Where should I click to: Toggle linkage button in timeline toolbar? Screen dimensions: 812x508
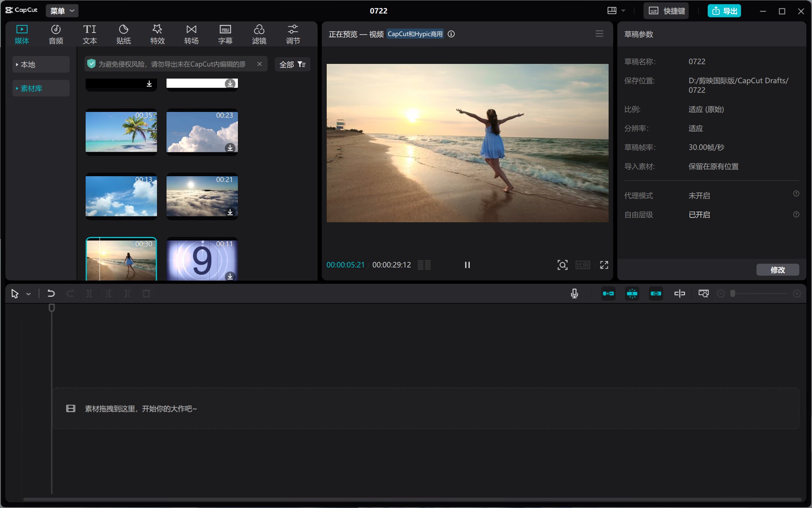coord(656,294)
